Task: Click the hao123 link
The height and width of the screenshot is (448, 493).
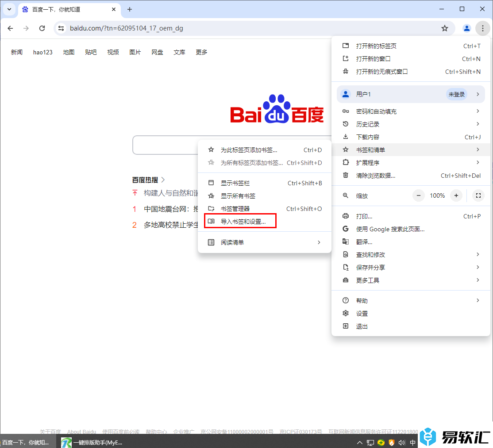Action: [42, 52]
